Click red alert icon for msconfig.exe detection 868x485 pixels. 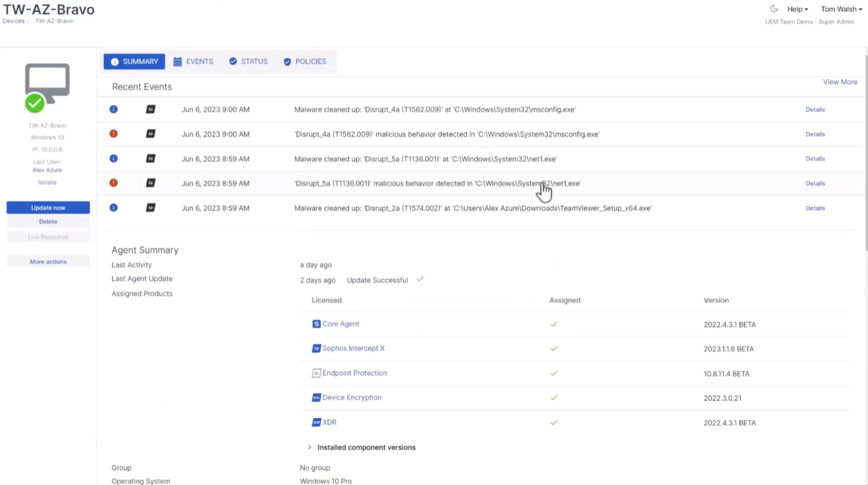[113, 134]
